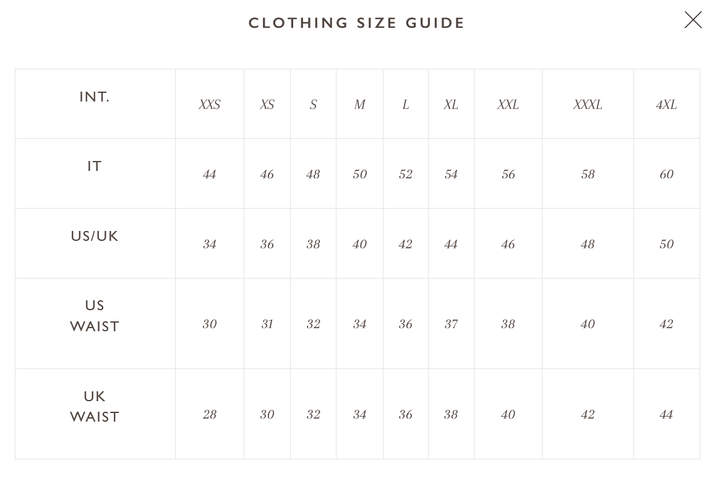720x478 pixels.
Task: Select the S international size cell
Action: coord(313,105)
